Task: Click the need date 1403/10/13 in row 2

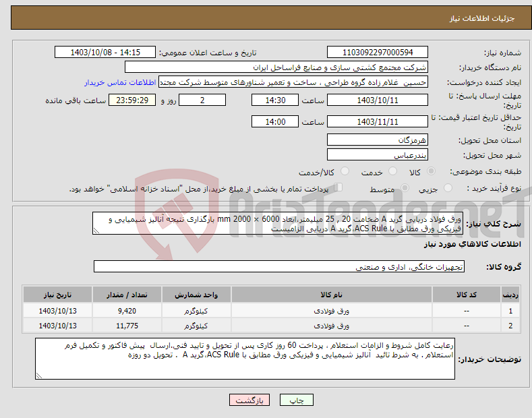Action: (58, 326)
